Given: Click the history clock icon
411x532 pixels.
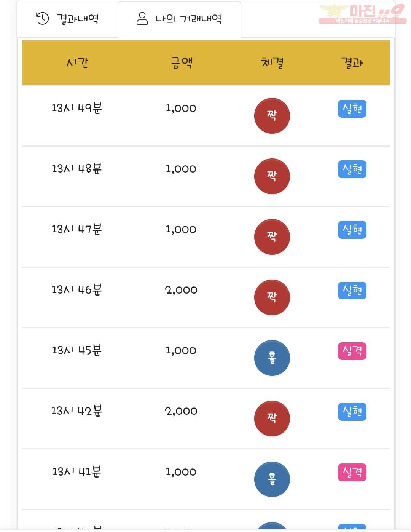Looking at the screenshot, I should [x=42, y=18].
